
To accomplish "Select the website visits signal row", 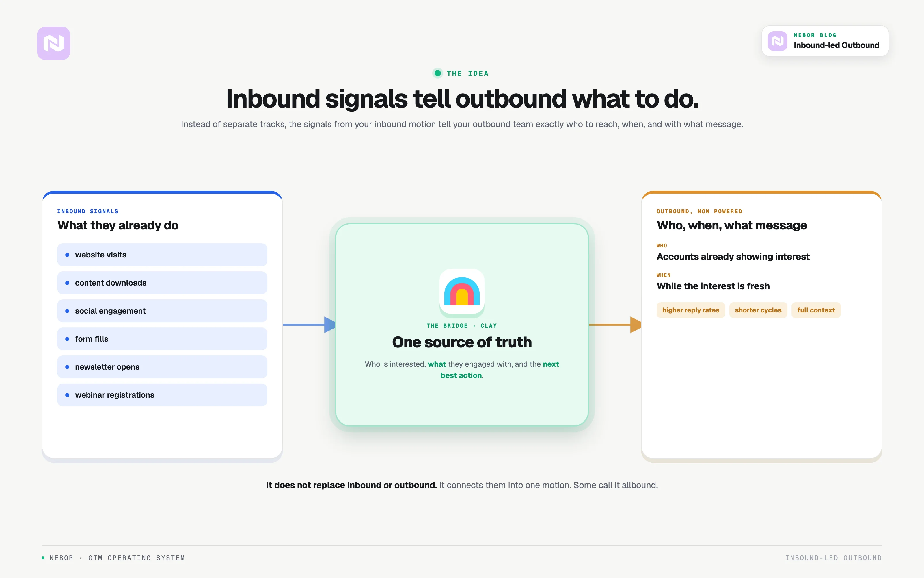I will 162,255.
